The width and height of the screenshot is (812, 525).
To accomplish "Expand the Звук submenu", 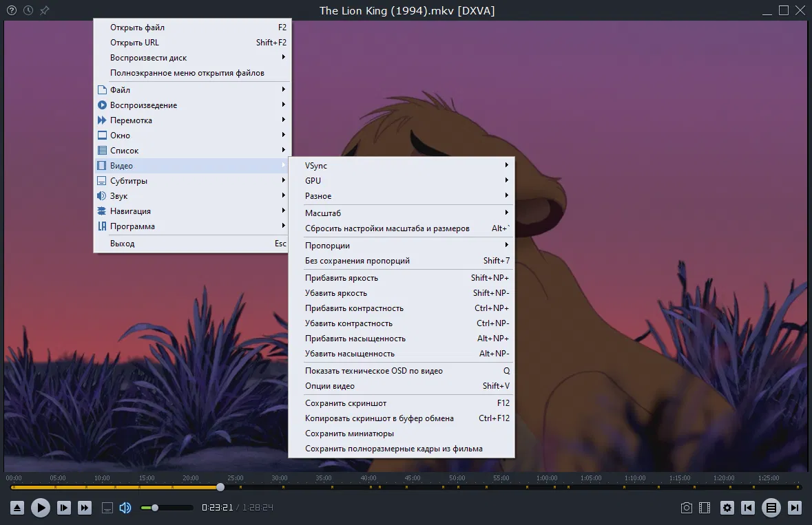I will pos(192,196).
